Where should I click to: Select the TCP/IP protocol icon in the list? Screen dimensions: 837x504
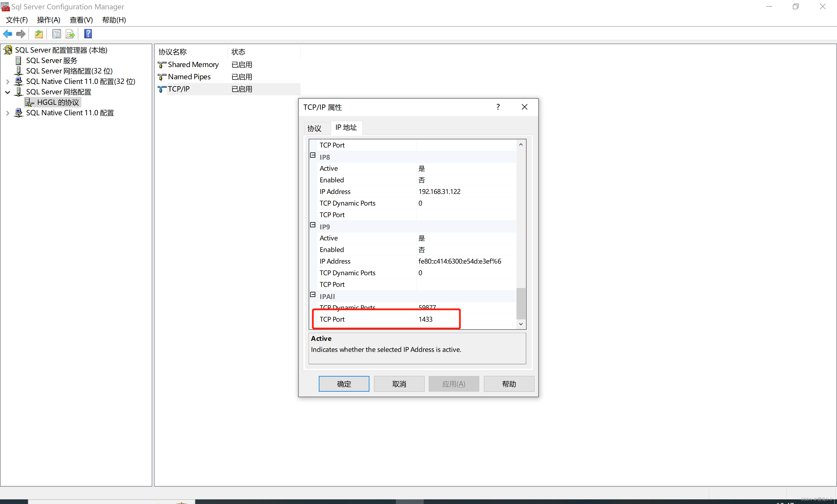click(162, 89)
